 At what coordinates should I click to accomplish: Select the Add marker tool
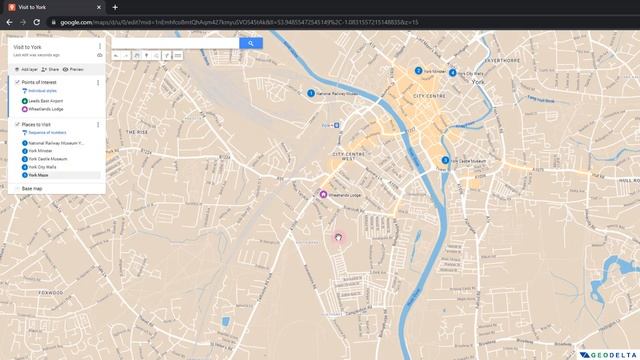coord(147,56)
